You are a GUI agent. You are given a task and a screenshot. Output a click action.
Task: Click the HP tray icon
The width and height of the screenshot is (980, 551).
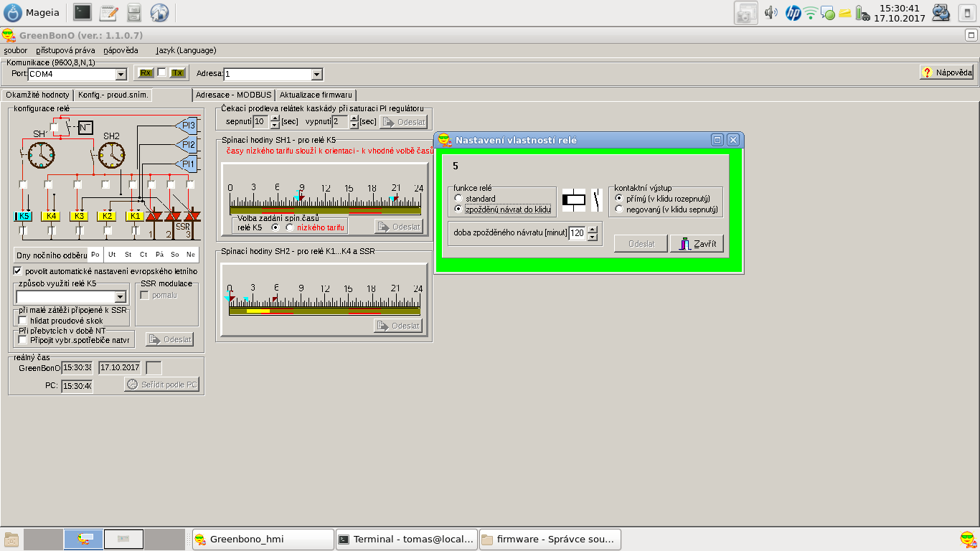pos(793,12)
